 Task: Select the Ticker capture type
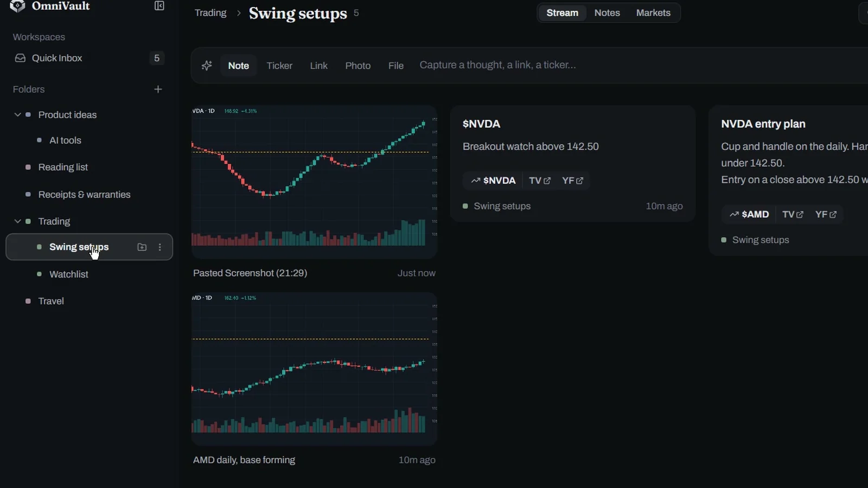pyautogui.click(x=279, y=66)
